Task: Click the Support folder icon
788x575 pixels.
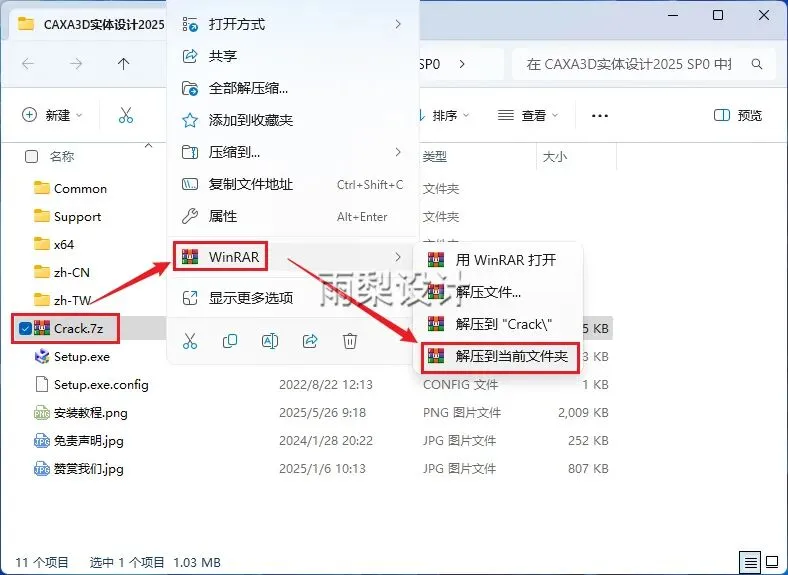Action: pos(42,216)
